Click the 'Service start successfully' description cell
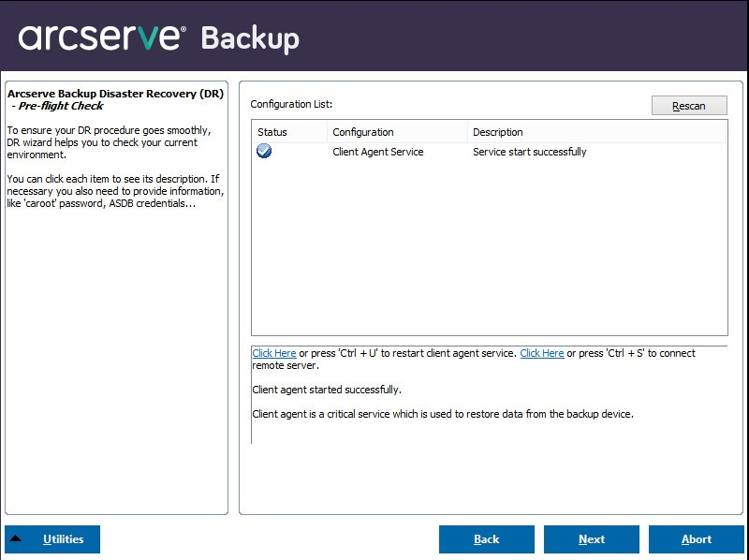Screen dimensions: 749x560 [530, 152]
